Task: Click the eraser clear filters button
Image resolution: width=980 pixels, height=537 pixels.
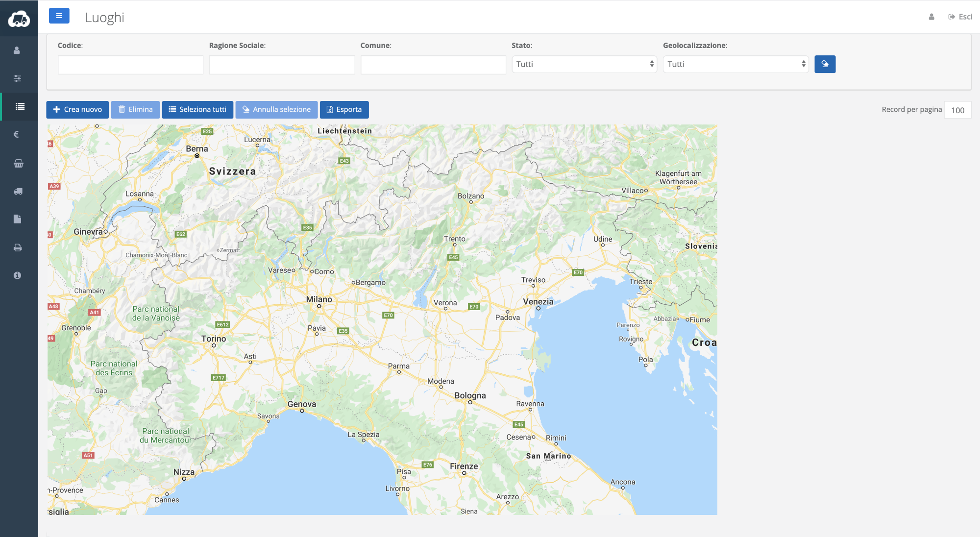Action: pos(825,64)
